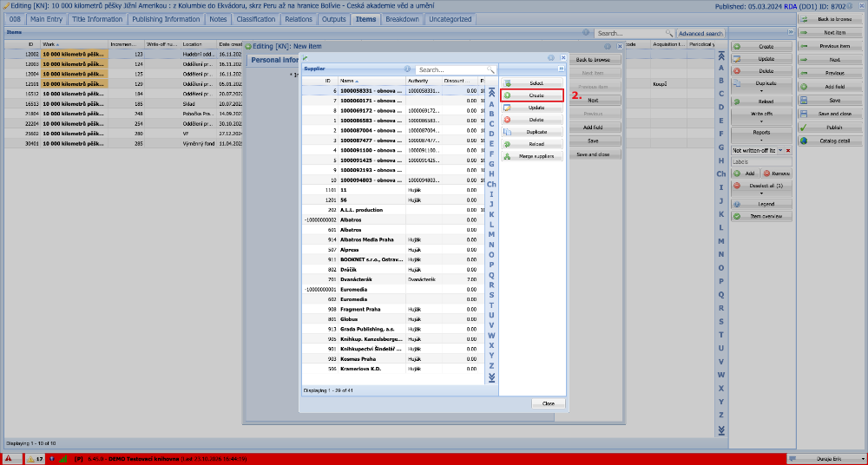
Task: Click Delete in Items side panel
Action: (762, 71)
